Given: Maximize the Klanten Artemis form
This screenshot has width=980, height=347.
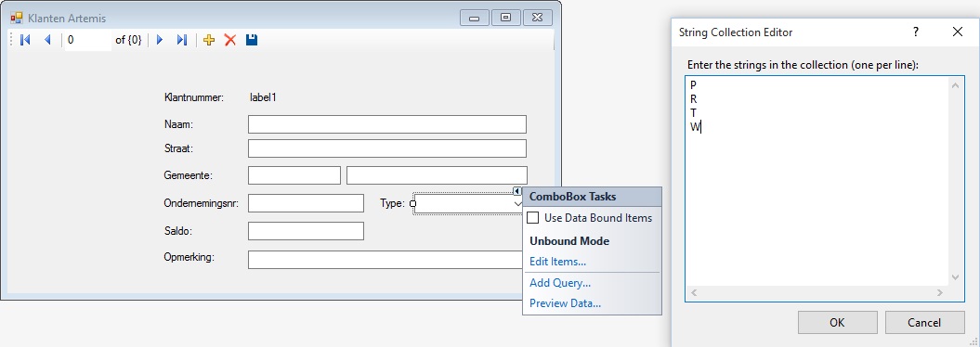Looking at the screenshot, I should pos(505,19).
